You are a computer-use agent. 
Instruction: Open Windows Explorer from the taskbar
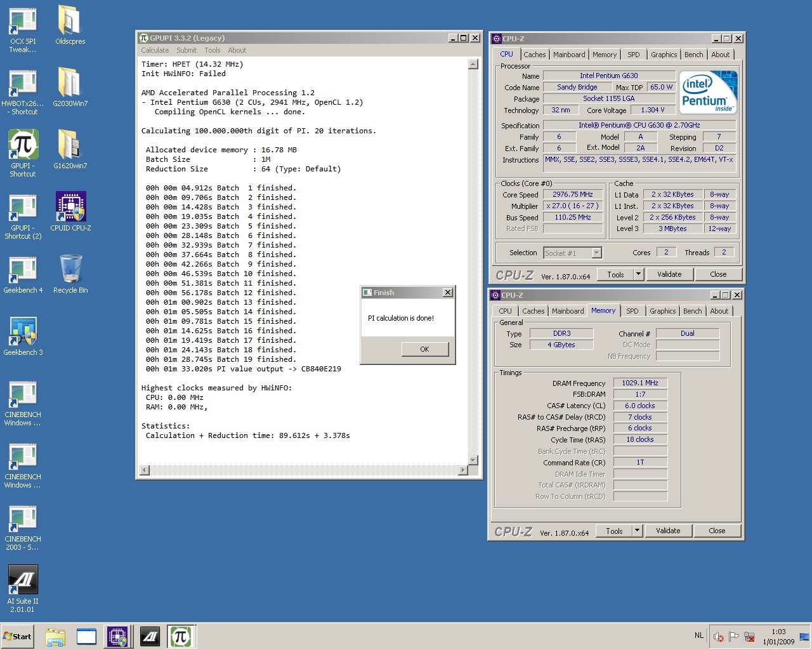click(x=55, y=636)
